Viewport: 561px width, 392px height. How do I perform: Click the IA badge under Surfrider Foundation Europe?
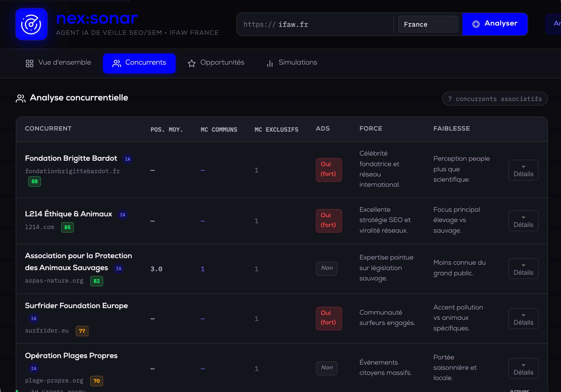click(34, 318)
